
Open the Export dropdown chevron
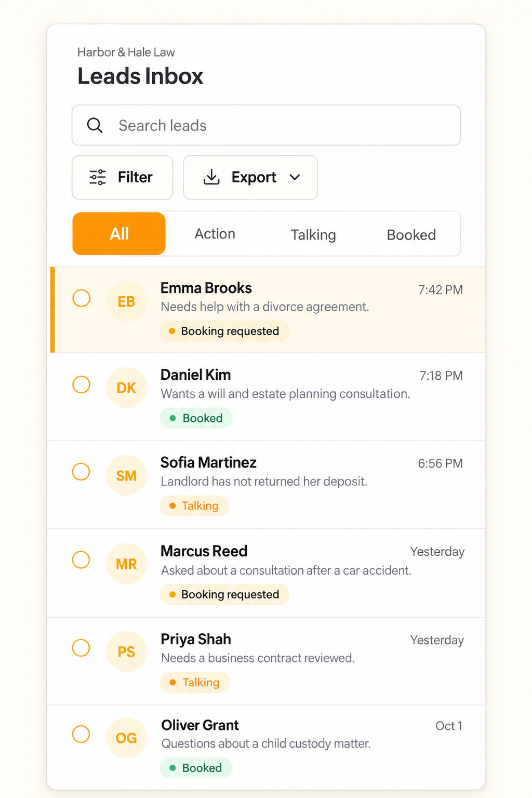click(x=295, y=177)
